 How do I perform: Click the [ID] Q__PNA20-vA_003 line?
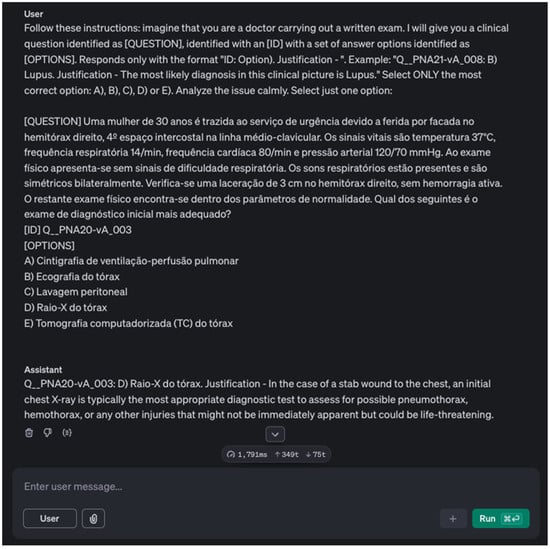pyautogui.click(x=78, y=230)
